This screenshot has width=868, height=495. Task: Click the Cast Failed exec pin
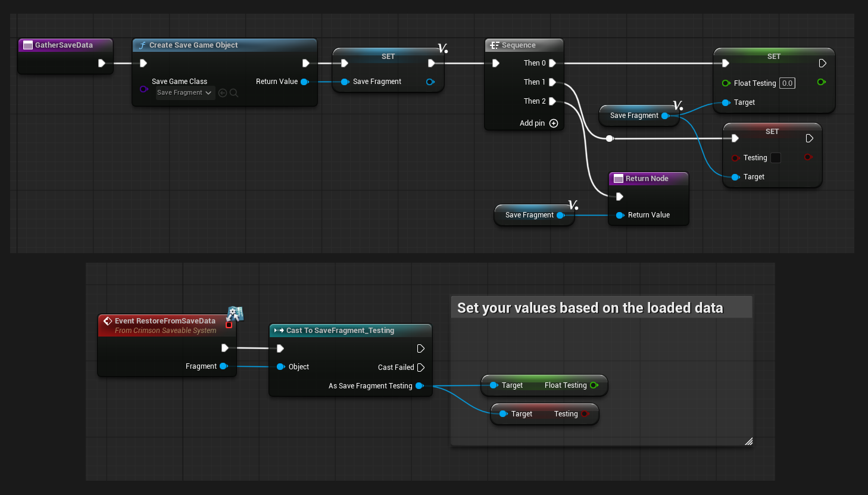point(421,368)
